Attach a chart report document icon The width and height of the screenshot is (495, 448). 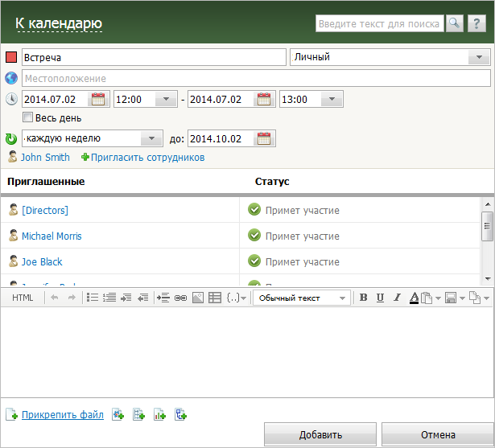point(159,414)
